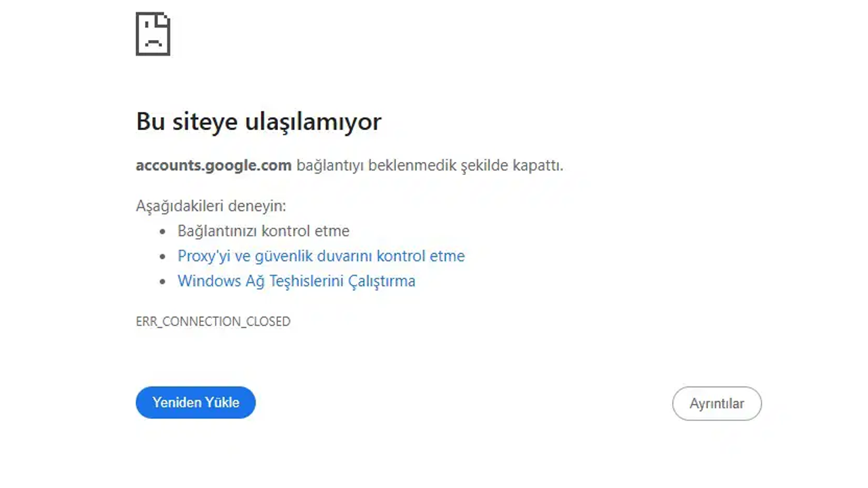Click the bullet before Bağlantınızı kontrol etme
The image size is (868, 488).
click(163, 232)
